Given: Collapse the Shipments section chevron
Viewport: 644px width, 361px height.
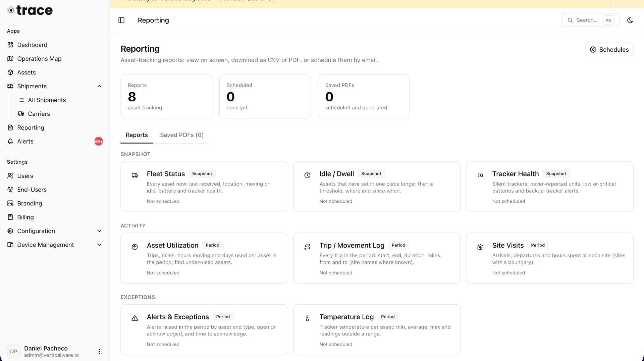Looking at the screenshot, I should (99, 86).
